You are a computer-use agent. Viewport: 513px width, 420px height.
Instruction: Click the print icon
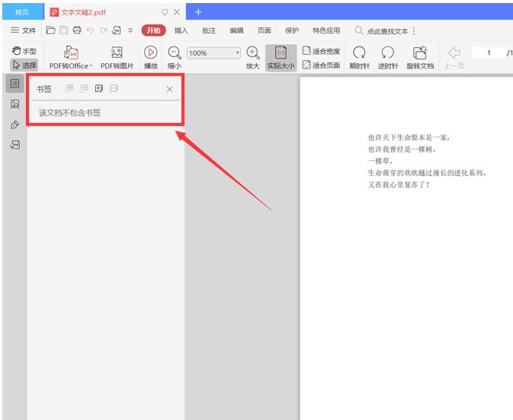[x=77, y=30]
